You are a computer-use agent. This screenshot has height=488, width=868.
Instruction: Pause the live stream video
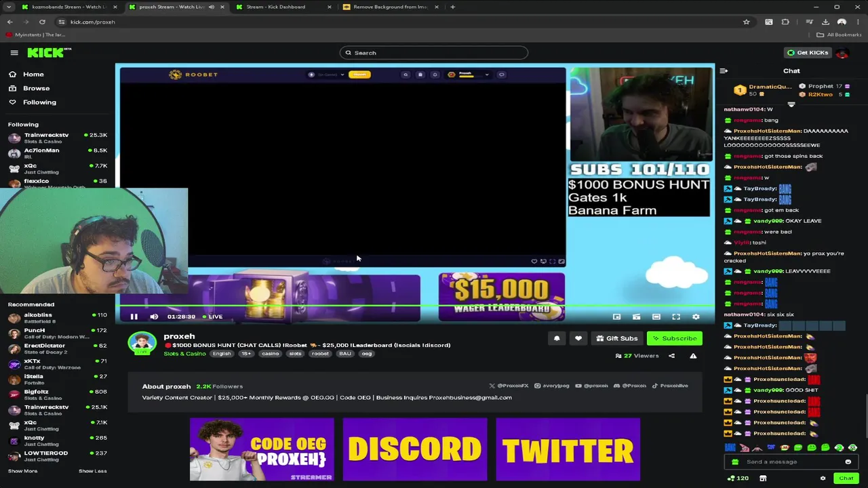134,317
